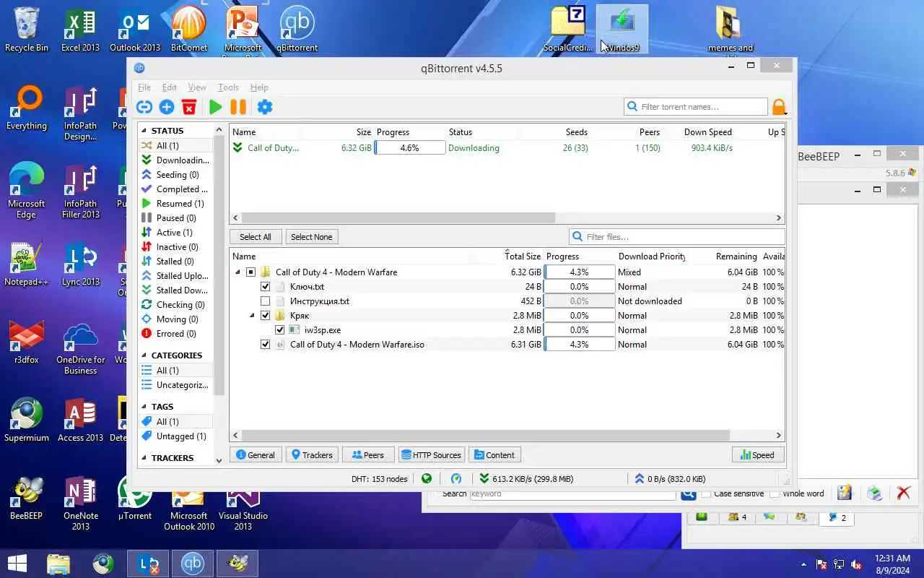Collapse the TAGS sidebar section
924x578 pixels.
(144, 407)
